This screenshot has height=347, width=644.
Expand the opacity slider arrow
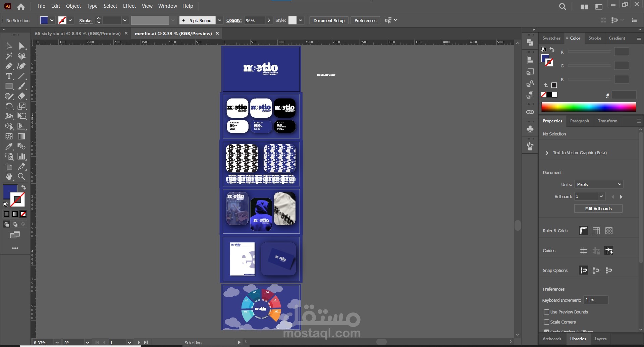click(x=269, y=20)
